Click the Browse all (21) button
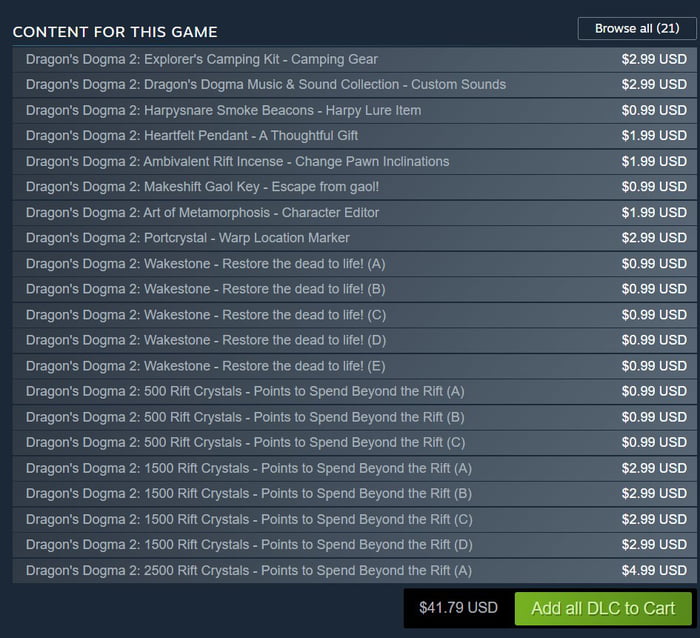The width and height of the screenshot is (700, 638). point(637,28)
